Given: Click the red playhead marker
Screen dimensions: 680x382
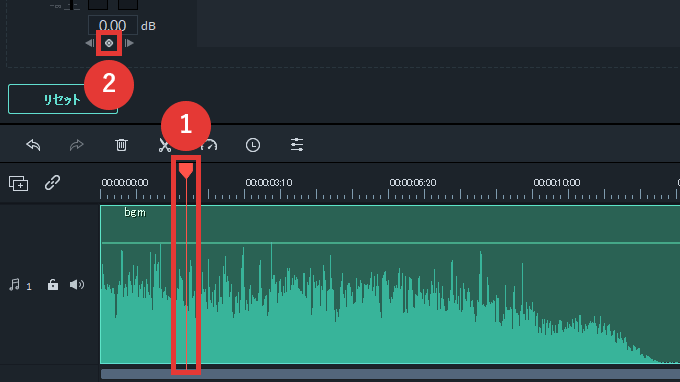Looking at the screenshot, I should (186, 170).
